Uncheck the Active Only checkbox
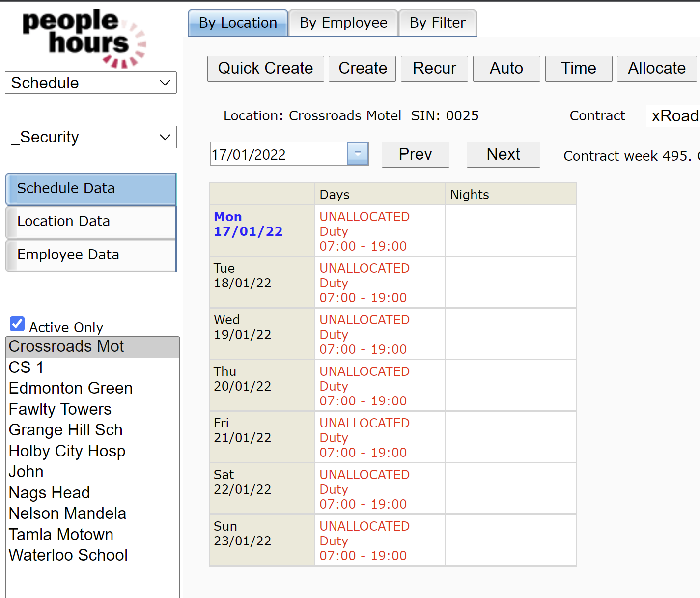The image size is (700, 598). click(17, 324)
